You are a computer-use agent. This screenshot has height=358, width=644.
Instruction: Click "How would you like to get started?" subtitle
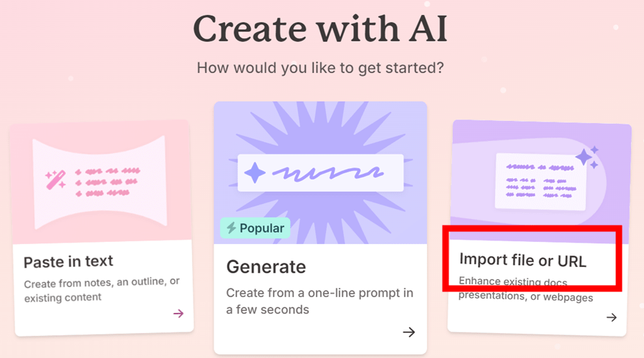coord(320,69)
